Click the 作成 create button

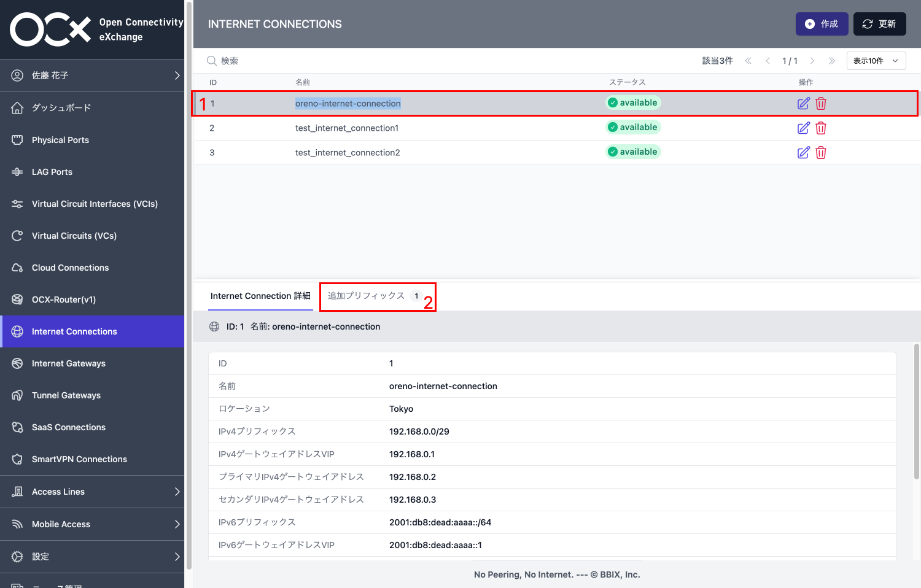(822, 24)
